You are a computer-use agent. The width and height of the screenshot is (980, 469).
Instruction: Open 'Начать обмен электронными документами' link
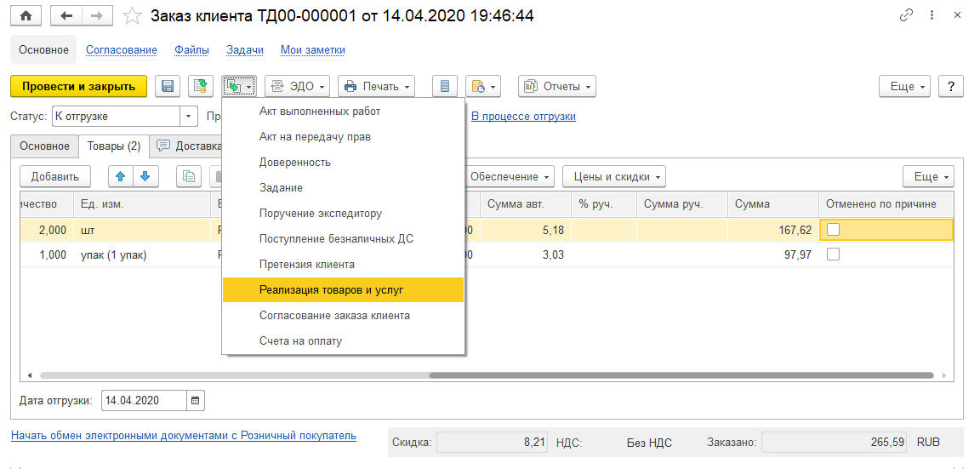pos(184,435)
